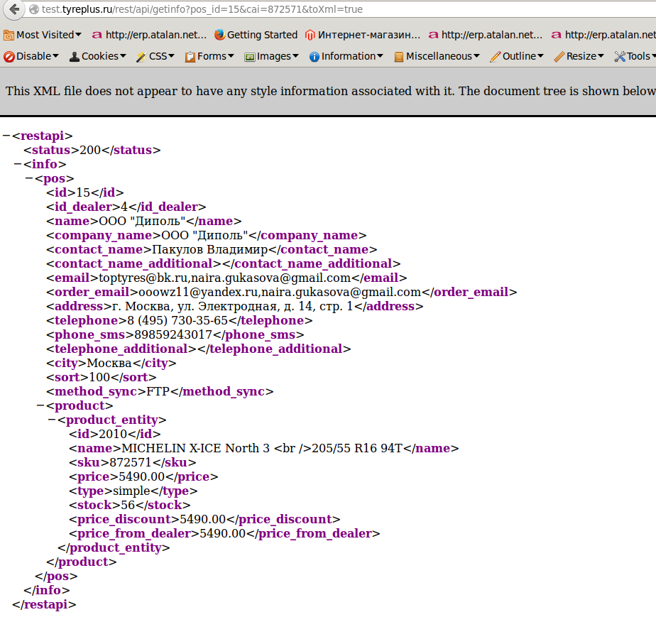Viewport: 656px width, 644px height.
Task: Click the sort value 100
Action: coord(99,378)
